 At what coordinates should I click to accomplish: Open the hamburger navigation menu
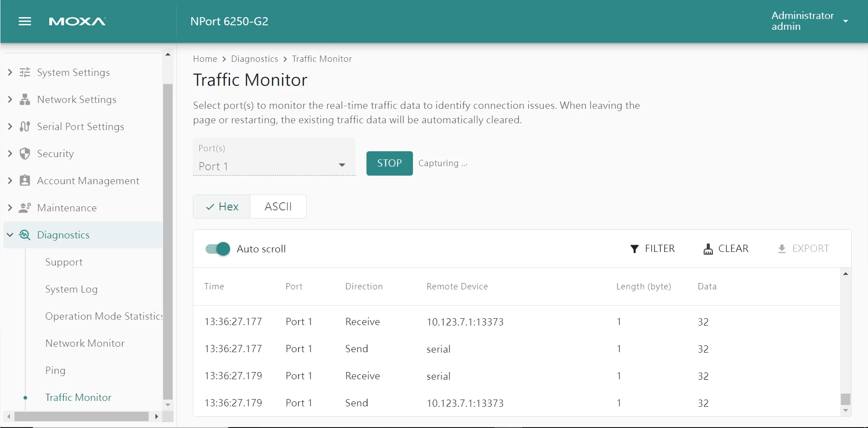(25, 21)
